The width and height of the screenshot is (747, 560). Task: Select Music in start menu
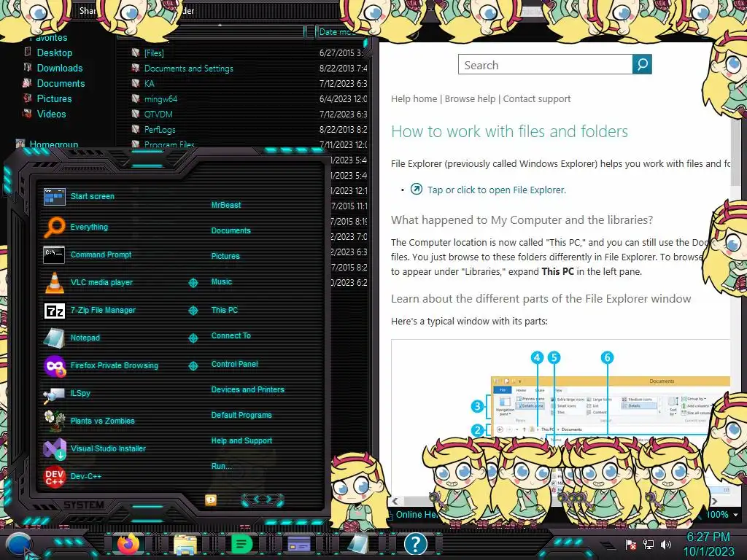222,282
